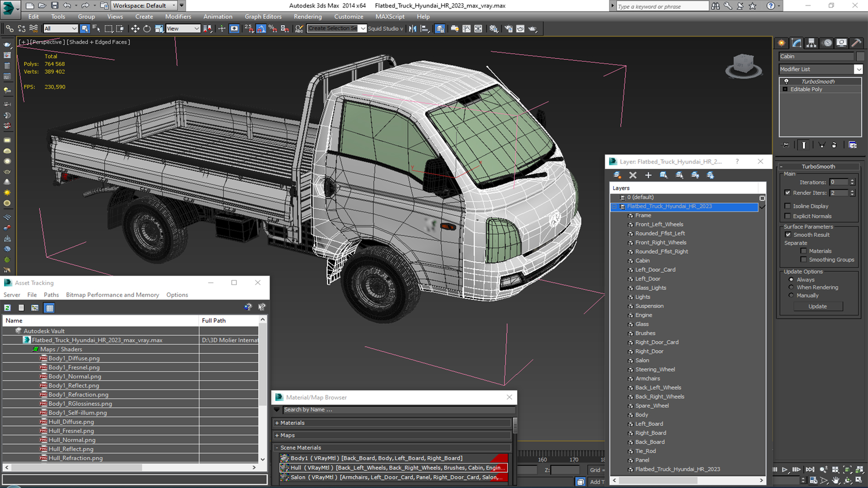Create new layer in Layer dialog

click(617, 175)
